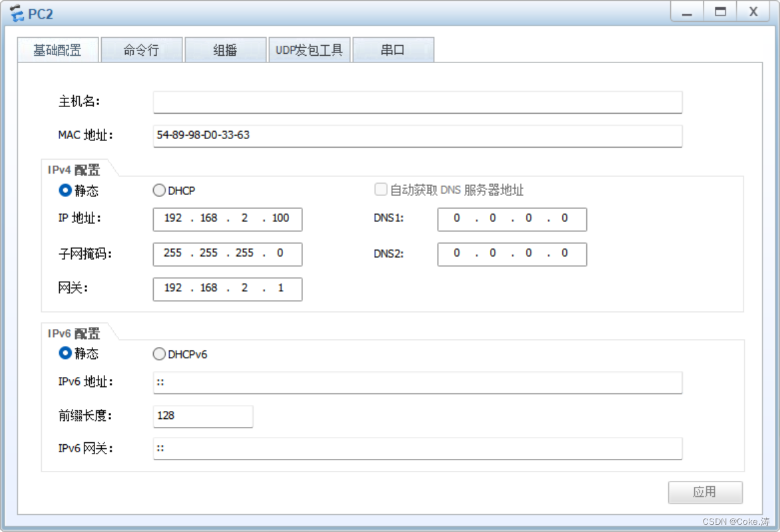
Task: Click the 子网掩码 field
Action: pyautogui.click(x=227, y=254)
